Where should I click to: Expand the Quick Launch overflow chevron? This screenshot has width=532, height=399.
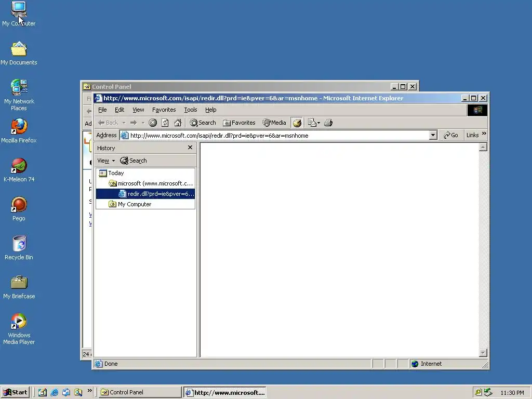click(x=89, y=391)
